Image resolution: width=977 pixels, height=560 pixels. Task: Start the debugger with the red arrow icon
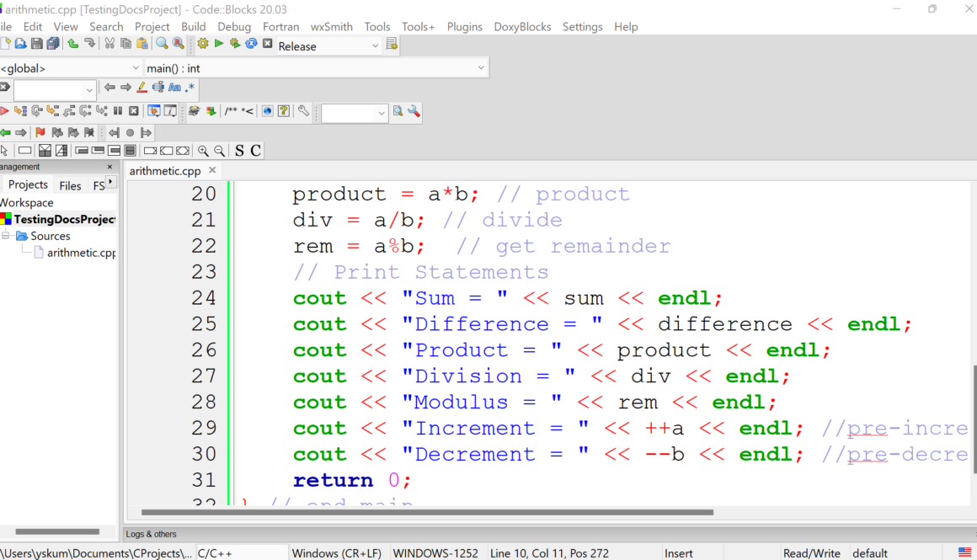tap(4, 111)
